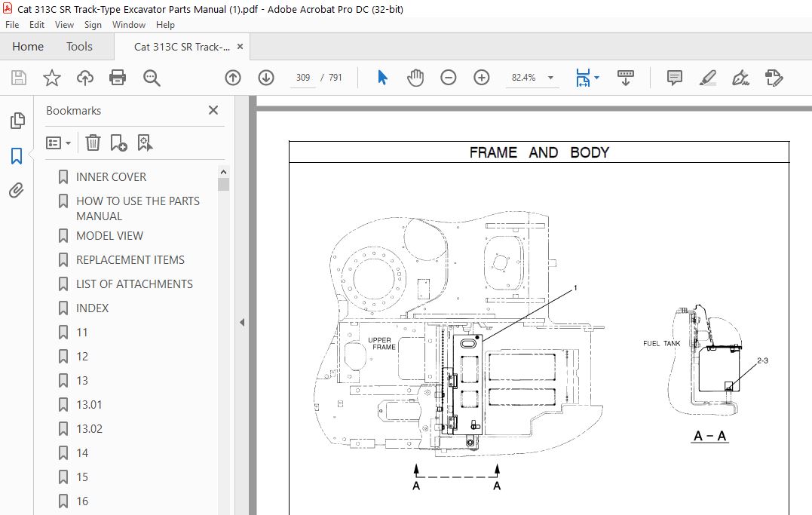Screen dimensions: 812x515
Task: Open the Sign menu
Action: (93, 24)
